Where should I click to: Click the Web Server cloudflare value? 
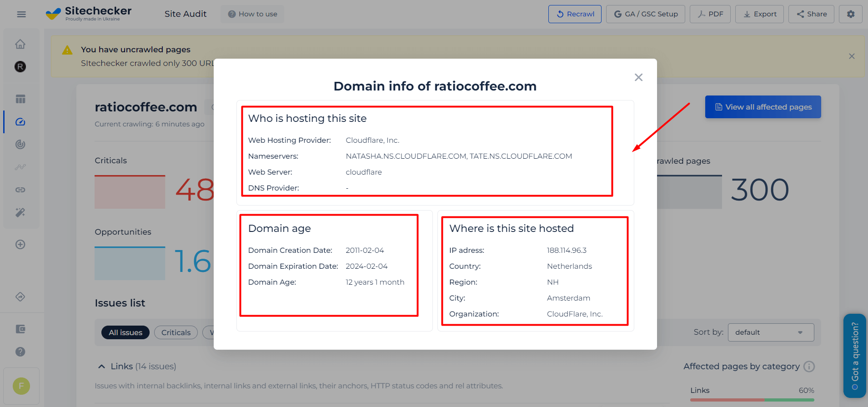tap(364, 172)
